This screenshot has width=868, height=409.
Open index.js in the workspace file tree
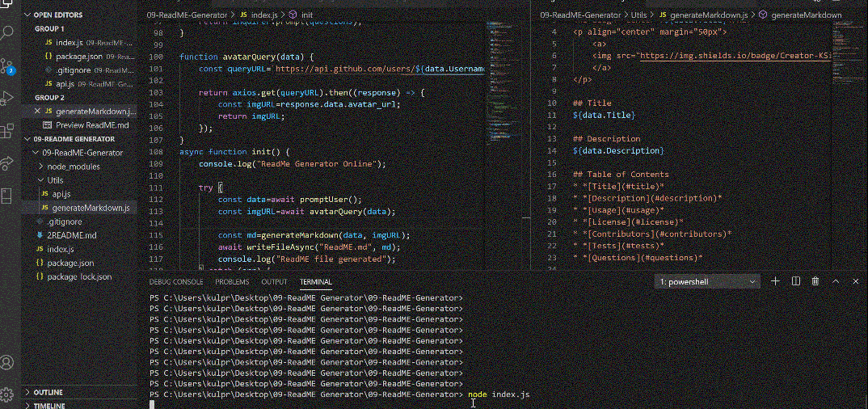point(79,249)
